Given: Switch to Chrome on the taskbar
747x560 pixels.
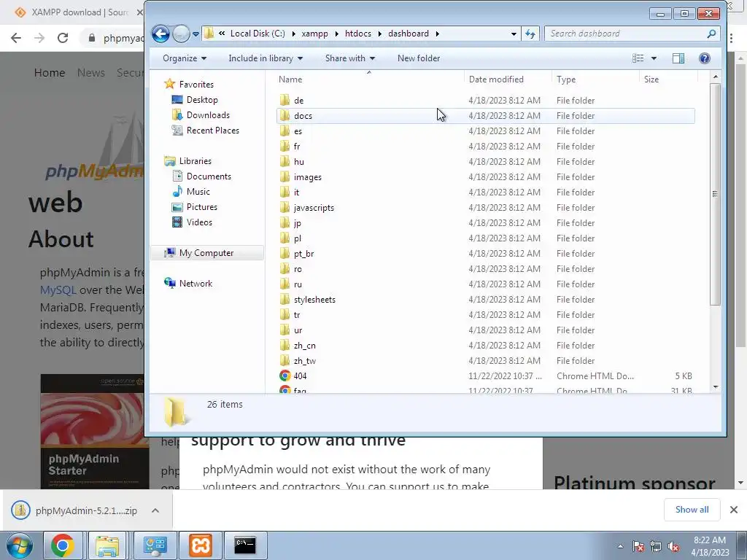Looking at the screenshot, I should pyautogui.click(x=63, y=545).
